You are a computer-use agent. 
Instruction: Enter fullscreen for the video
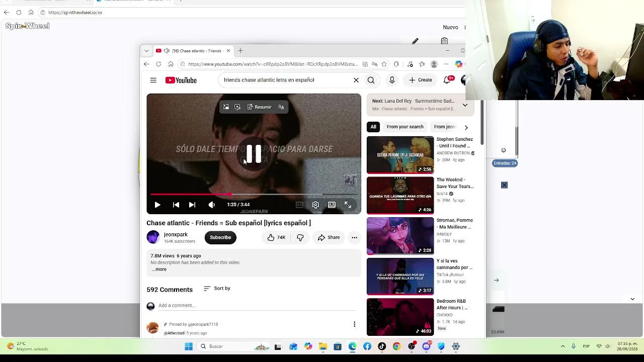pyautogui.click(x=348, y=205)
